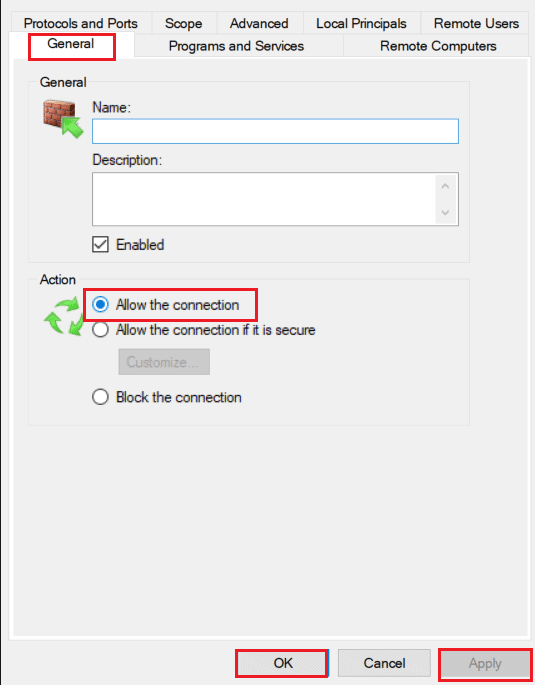Click the OK button

tap(283, 663)
